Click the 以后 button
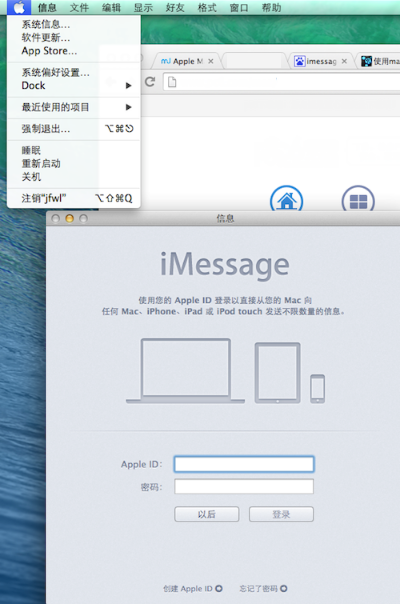 [207, 514]
